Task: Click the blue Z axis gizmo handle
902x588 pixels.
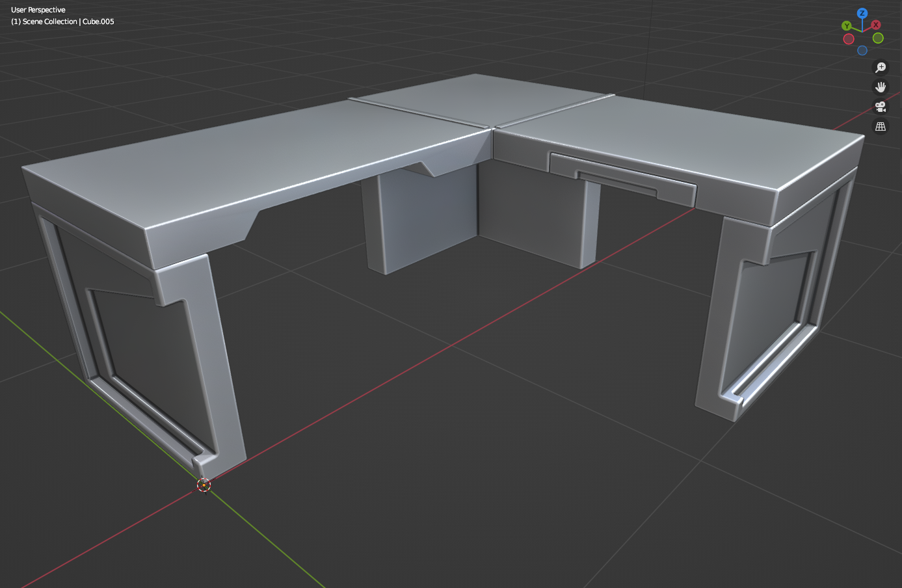Action: [x=862, y=13]
